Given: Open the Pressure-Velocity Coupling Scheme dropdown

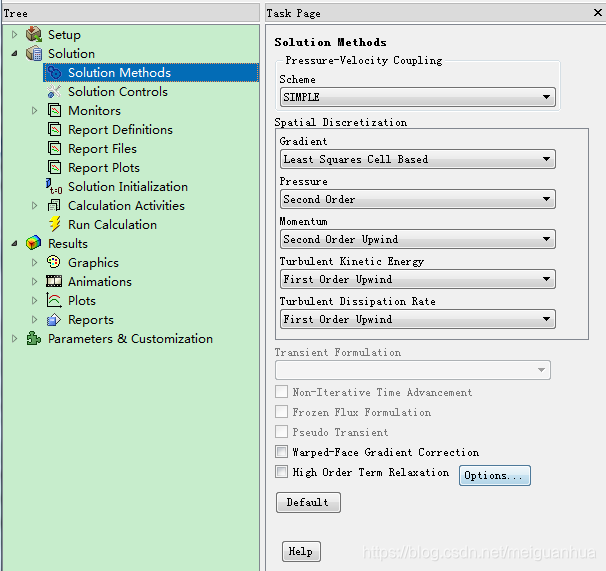Looking at the screenshot, I should [418, 97].
